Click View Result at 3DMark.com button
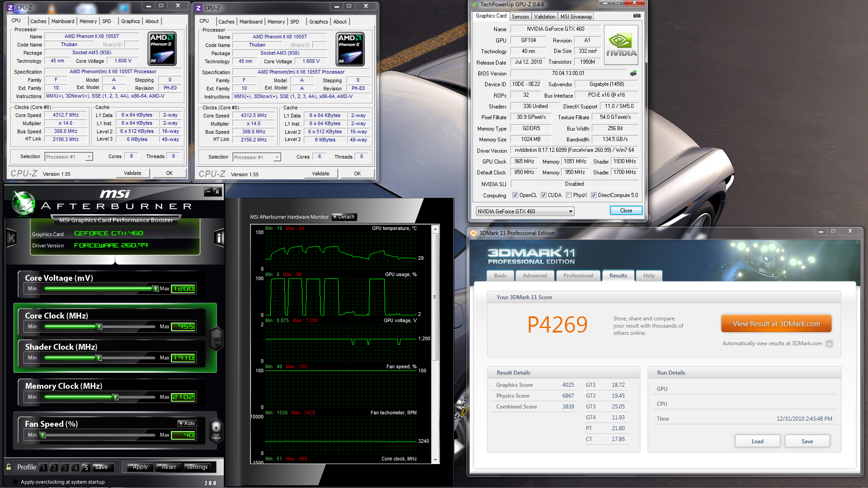Viewport: 868px width, 488px height. 776,324
